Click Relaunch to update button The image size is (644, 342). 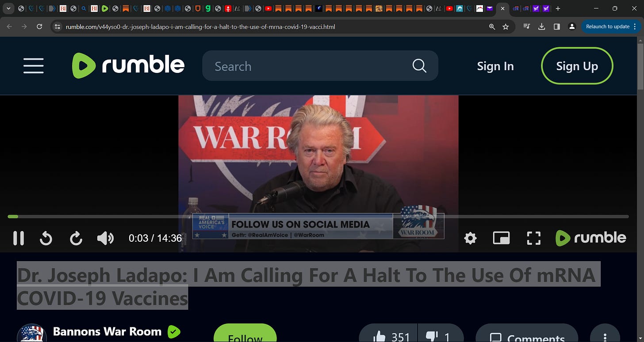click(608, 27)
